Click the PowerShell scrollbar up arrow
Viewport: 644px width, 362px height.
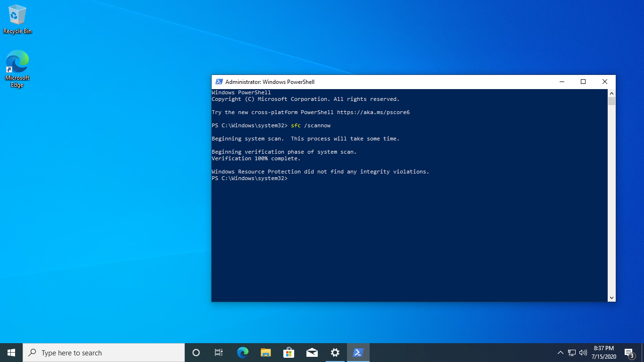[x=611, y=93]
